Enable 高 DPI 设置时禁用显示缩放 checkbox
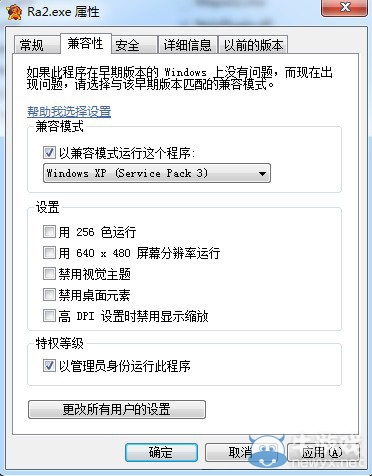Image resolution: width=372 pixels, height=476 pixels. [49, 315]
